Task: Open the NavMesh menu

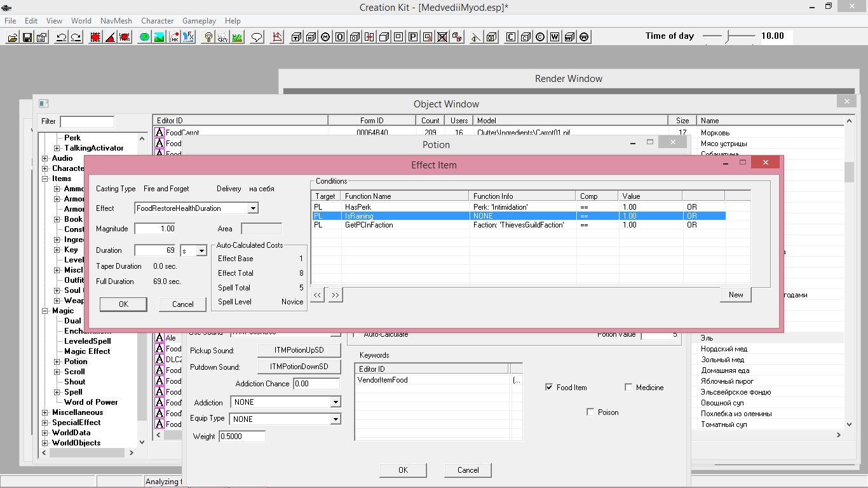Action: [116, 21]
